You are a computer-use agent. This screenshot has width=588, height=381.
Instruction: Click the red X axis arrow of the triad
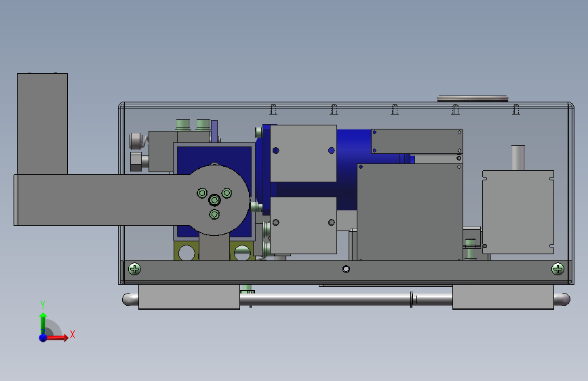(x=57, y=338)
